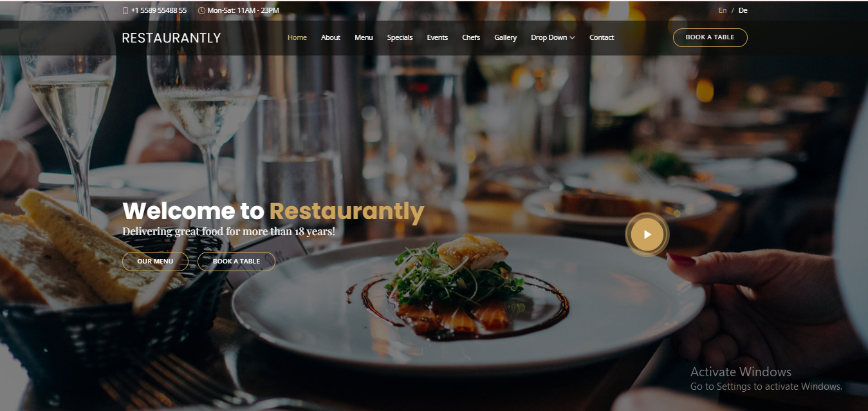Jump to the Events section
868x411 pixels.
pyautogui.click(x=438, y=37)
